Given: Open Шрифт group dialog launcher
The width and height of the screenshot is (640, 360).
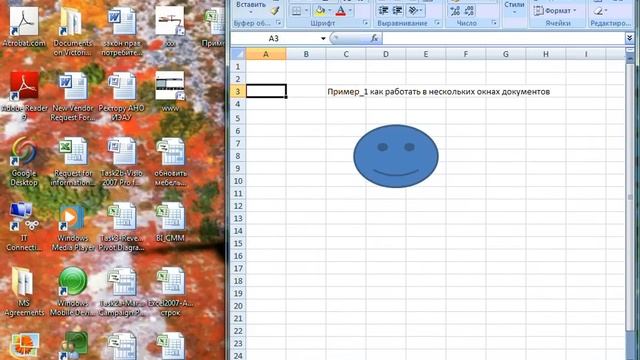Looking at the screenshot, I should 365,23.
